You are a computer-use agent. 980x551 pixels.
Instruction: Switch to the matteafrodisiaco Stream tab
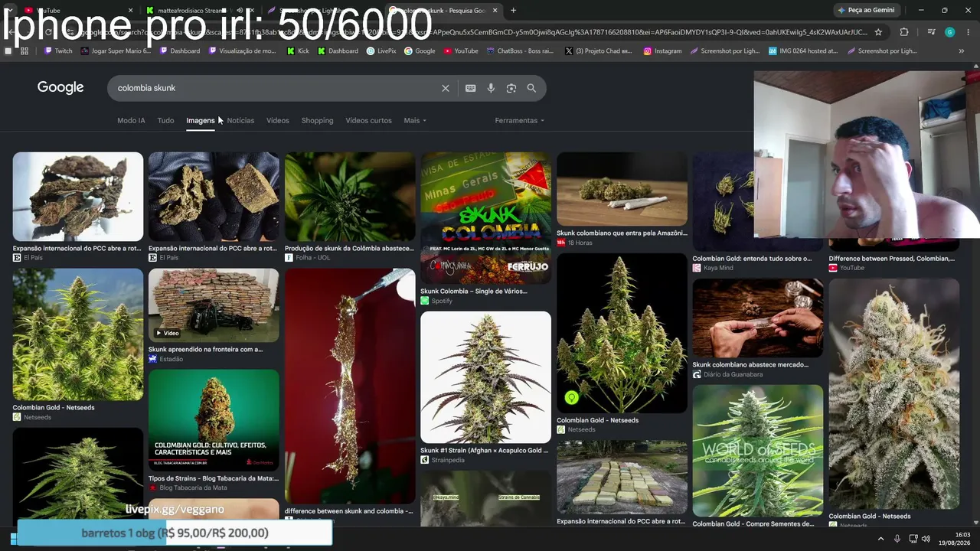201,11
